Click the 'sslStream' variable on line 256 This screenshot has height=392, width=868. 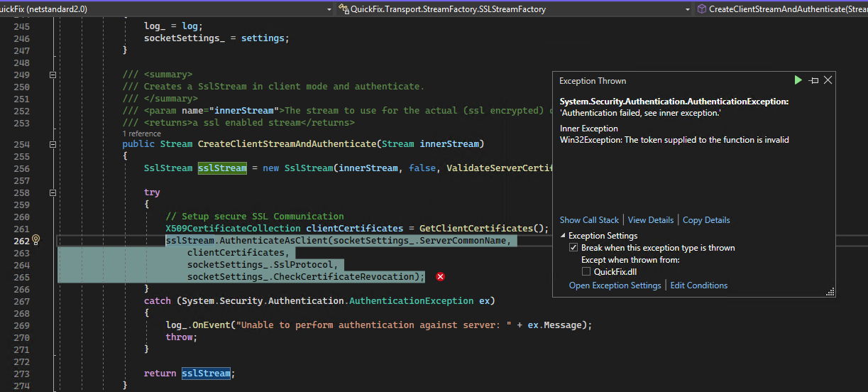[222, 168]
